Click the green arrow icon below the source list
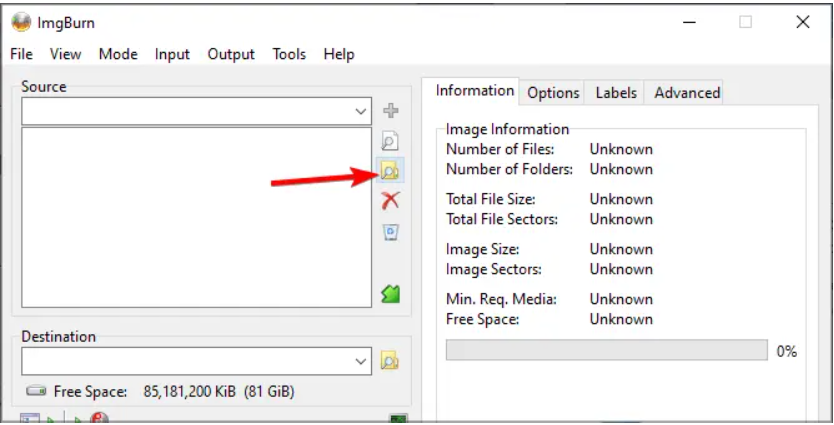Viewport: 834px width, 425px height. tap(390, 294)
